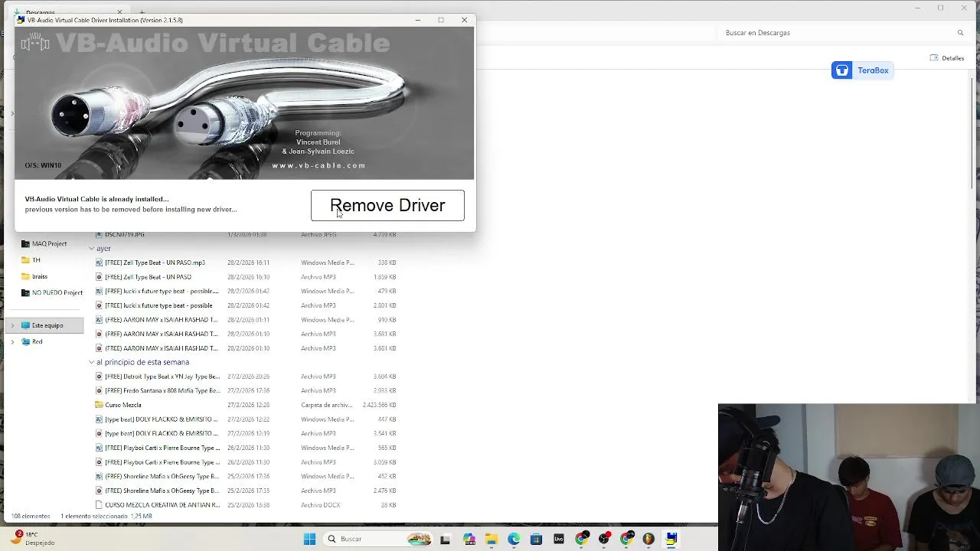Open the weather widget showing 18°C
The image size is (980, 551).
(x=32, y=539)
